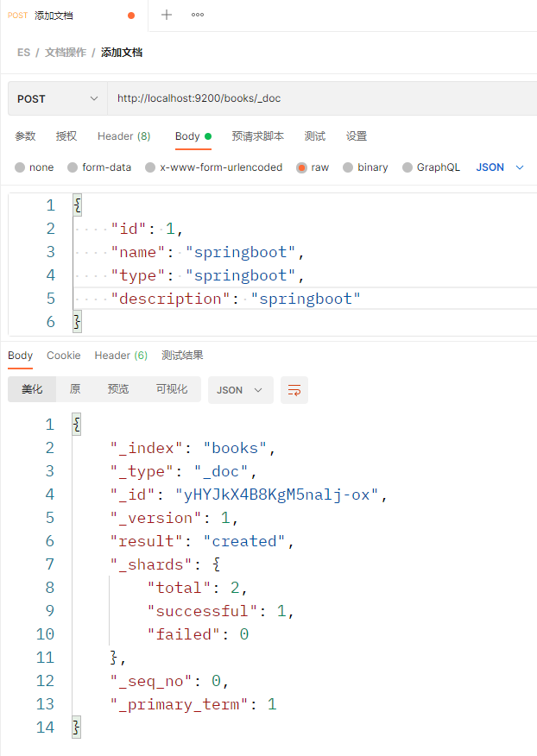This screenshot has width=537, height=756.
Task: Open the JSON view dropdown in the response toolbar
Action: tap(240, 390)
